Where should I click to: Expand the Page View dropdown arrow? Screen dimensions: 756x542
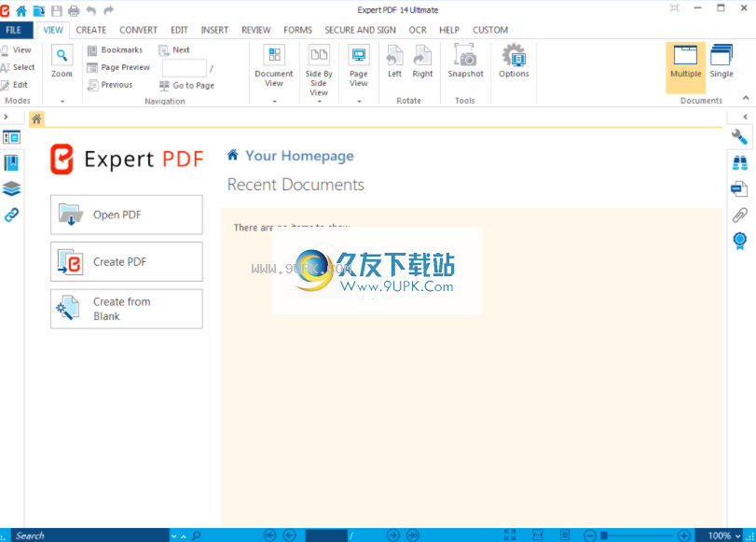pos(359,102)
